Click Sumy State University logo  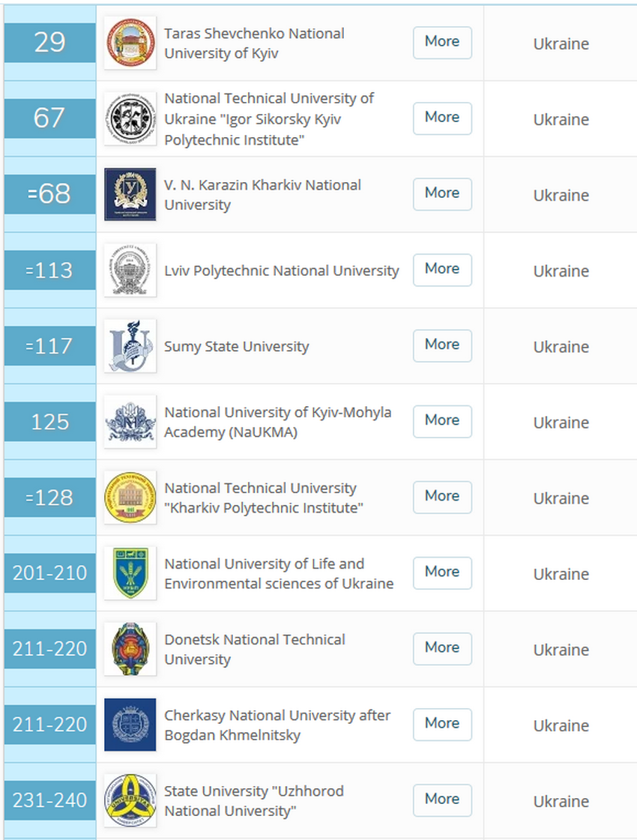click(130, 345)
